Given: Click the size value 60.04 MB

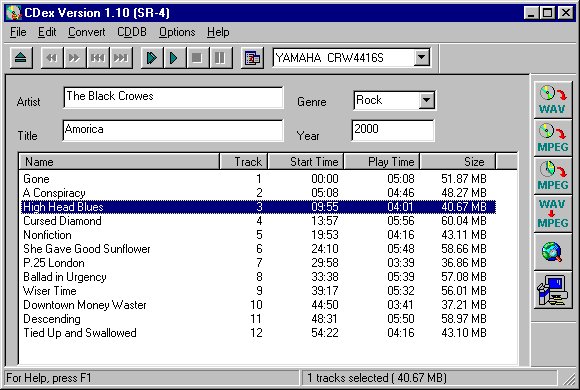Looking at the screenshot, I should pyautogui.click(x=464, y=221).
